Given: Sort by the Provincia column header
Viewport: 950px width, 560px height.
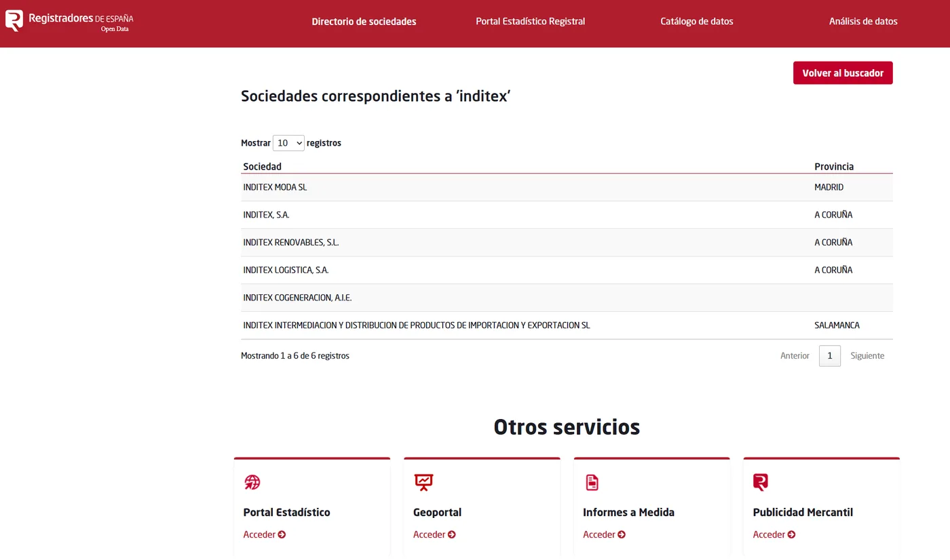Looking at the screenshot, I should tap(834, 167).
